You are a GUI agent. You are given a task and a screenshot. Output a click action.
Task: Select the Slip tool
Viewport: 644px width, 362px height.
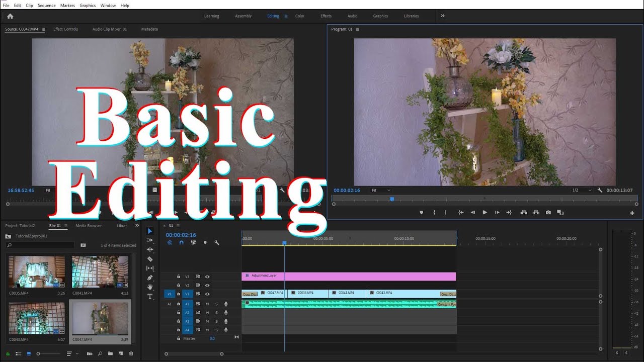coord(150,268)
